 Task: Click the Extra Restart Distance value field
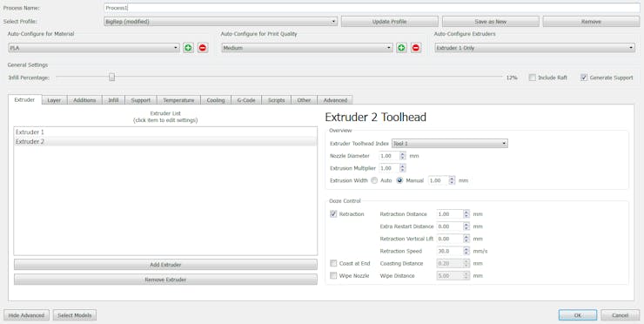click(x=450, y=226)
